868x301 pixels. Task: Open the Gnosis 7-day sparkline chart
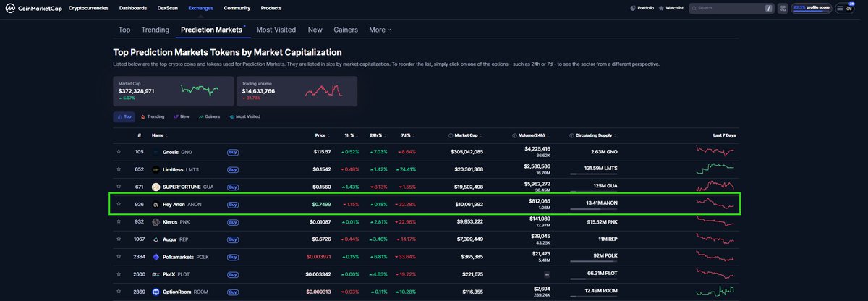pos(715,152)
